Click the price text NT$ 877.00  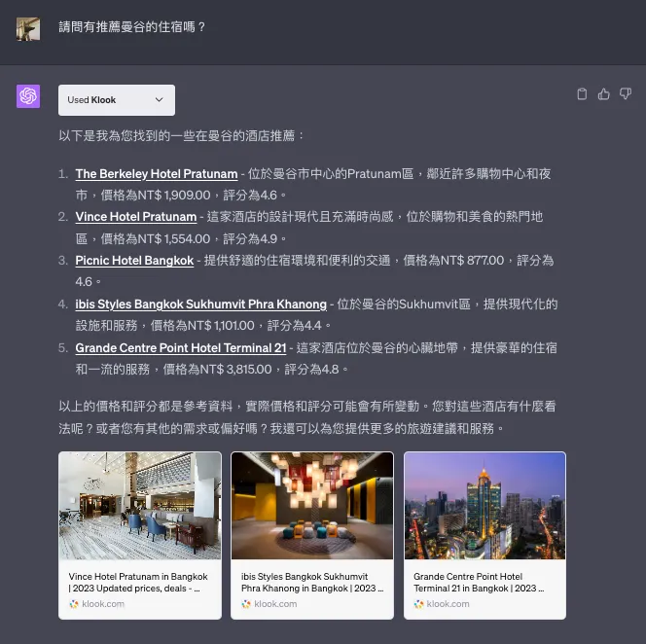tap(472, 261)
